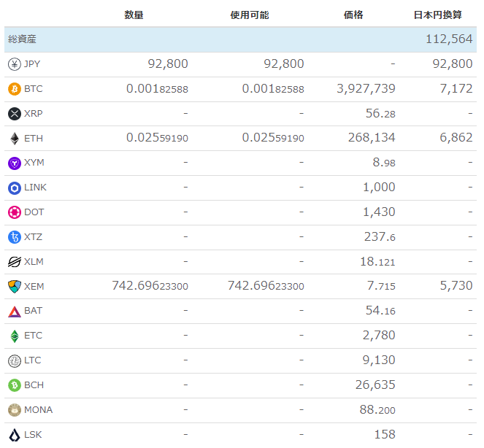Select the Stellar XLM icon

tap(14, 262)
